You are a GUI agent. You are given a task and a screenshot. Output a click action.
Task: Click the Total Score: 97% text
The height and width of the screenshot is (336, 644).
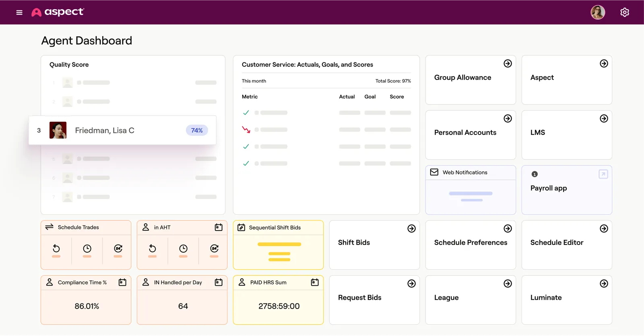(x=393, y=81)
